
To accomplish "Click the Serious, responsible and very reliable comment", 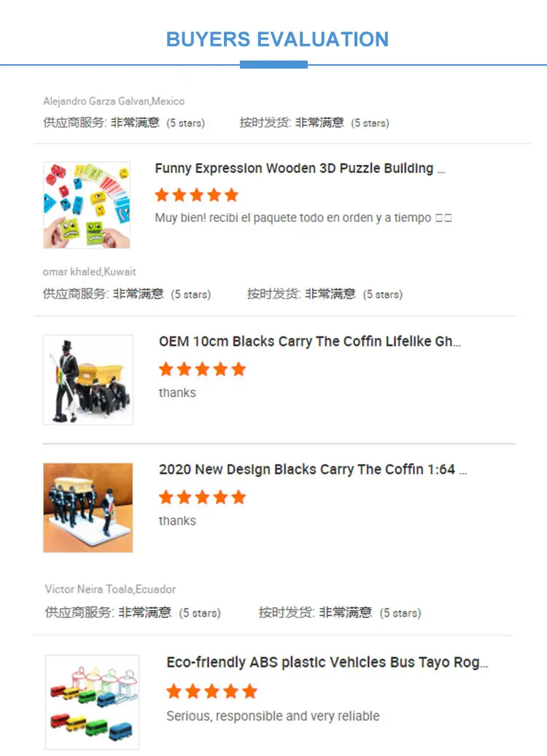I will pos(273,716).
